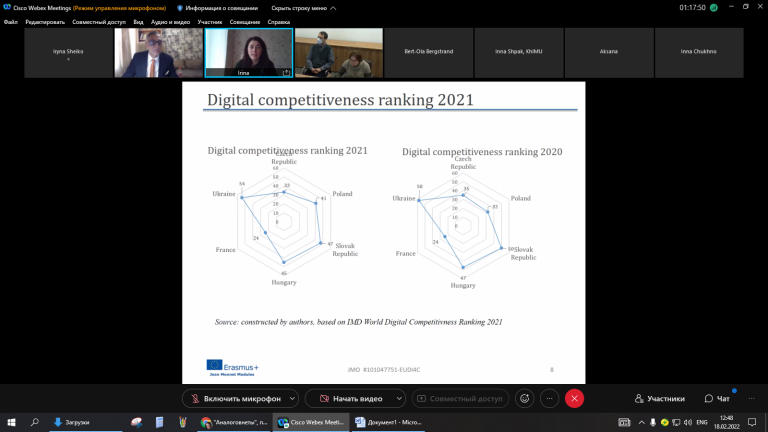Viewport: 768px width, 432px height.
Task: Click the Erasmus+ logo on slide
Action: pos(232,368)
